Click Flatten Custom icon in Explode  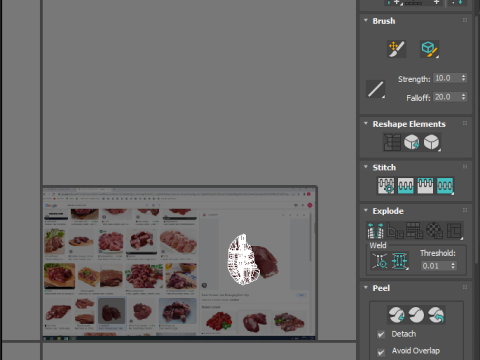click(454, 231)
